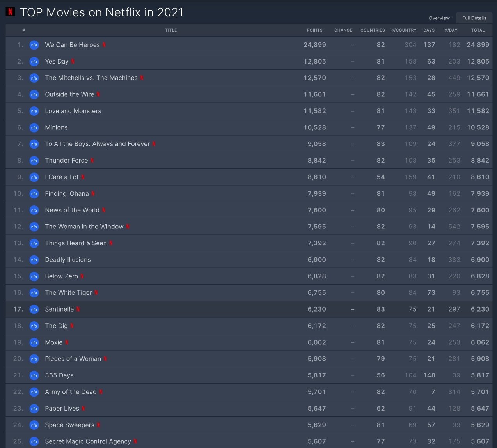Viewport: 497px width, 448px height.
Task: Click the Netflix icon after Pieces of a Woman
Action: (105, 359)
